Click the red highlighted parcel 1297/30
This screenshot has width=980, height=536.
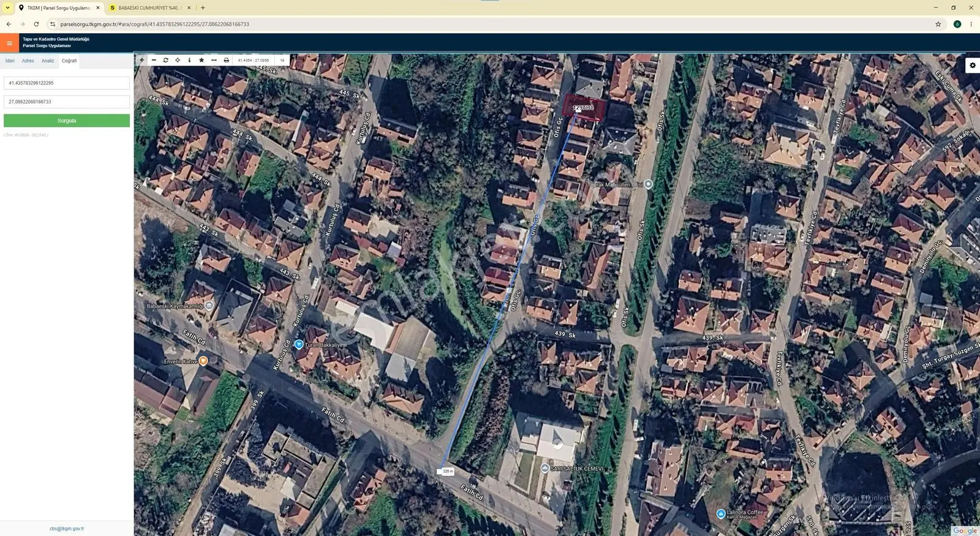click(584, 108)
